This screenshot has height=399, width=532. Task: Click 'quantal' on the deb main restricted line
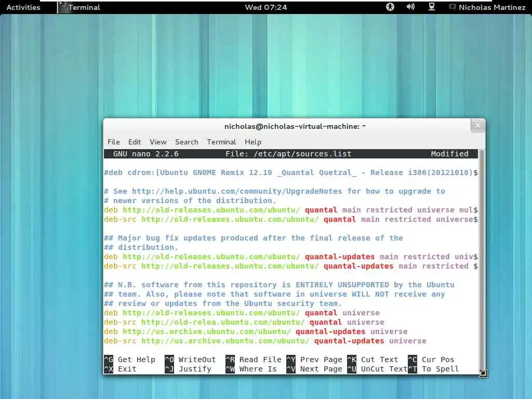click(x=321, y=210)
